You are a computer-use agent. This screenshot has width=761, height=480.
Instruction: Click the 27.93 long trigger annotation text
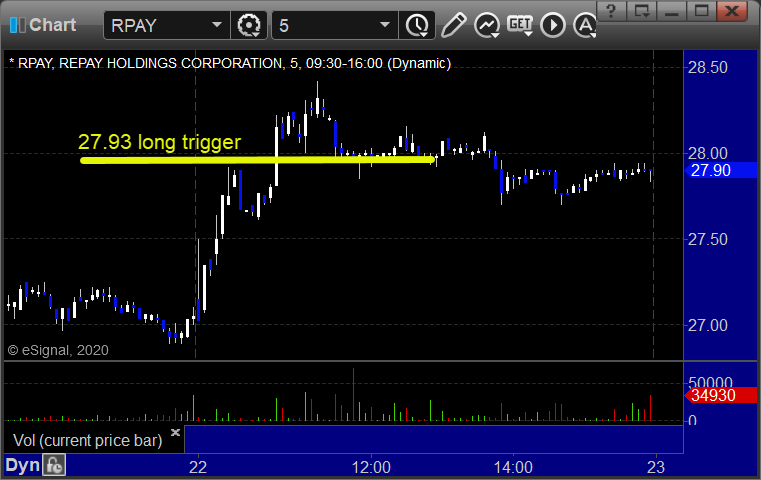point(159,142)
